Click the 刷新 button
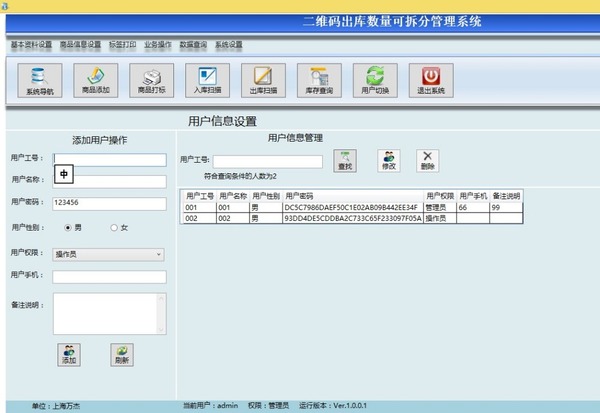 pyautogui.click(x=121, y=354)
